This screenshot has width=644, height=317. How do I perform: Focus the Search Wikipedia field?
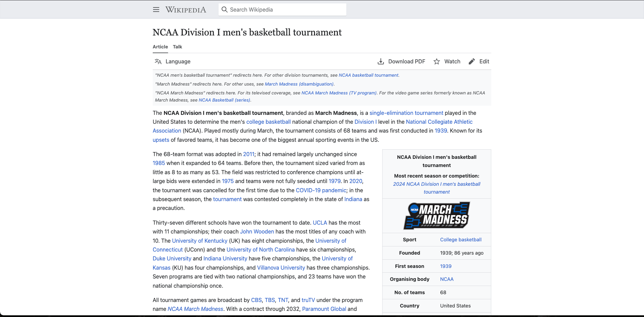pyautogui.click(x=282, y=10)
